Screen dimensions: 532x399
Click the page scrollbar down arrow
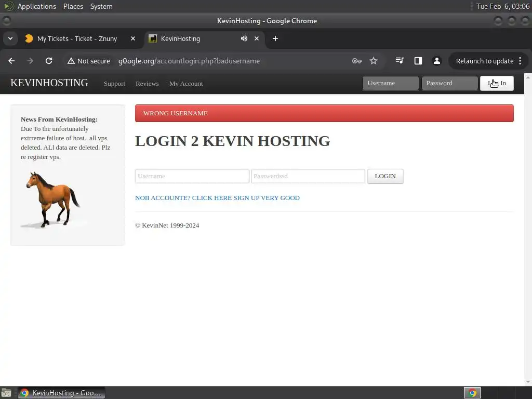click(528, 382)
